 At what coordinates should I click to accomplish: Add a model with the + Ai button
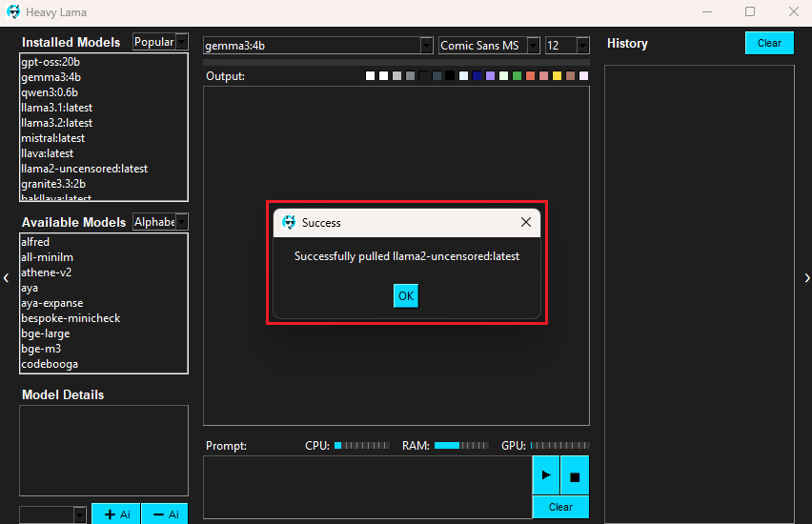pos(116,514)
